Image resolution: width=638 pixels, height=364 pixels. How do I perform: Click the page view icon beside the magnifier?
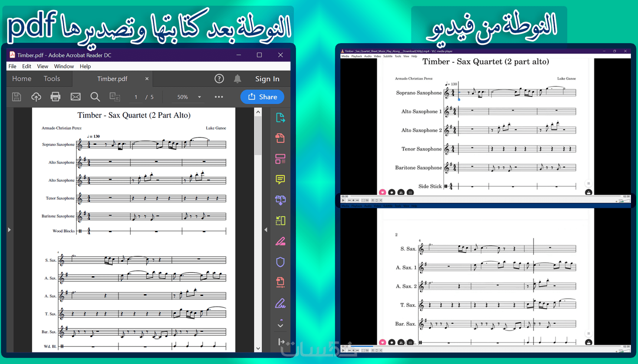115,97
